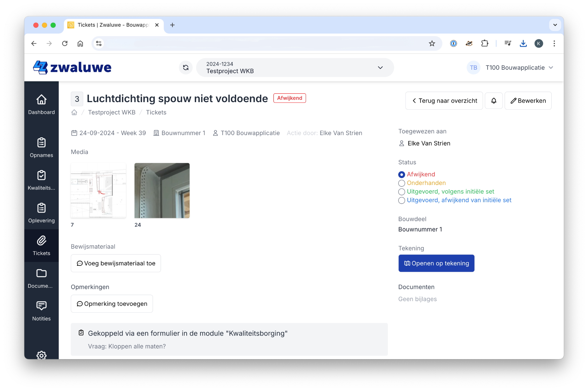
Task: Open the Testproject WKB breadcrumb link
Action: 112,112
